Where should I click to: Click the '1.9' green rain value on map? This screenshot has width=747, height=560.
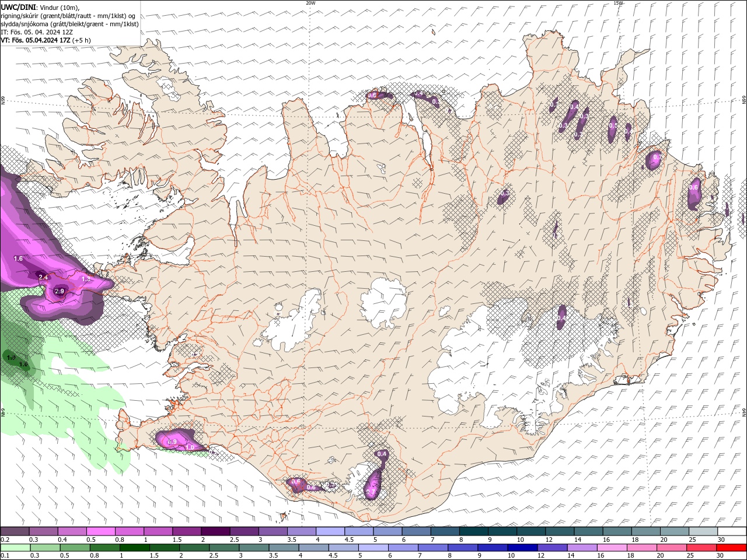click(11, 357)
